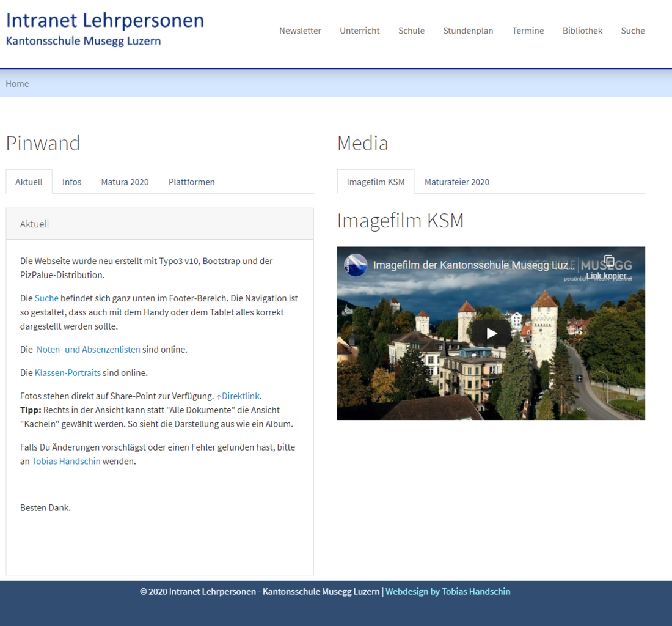This screenshot has width=672, height=626.
Task: Click the copy link icon on video
Action: (x=608, y=262)
